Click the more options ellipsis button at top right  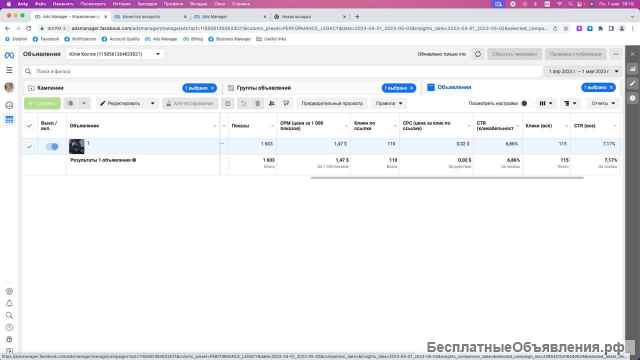point(616,54)
